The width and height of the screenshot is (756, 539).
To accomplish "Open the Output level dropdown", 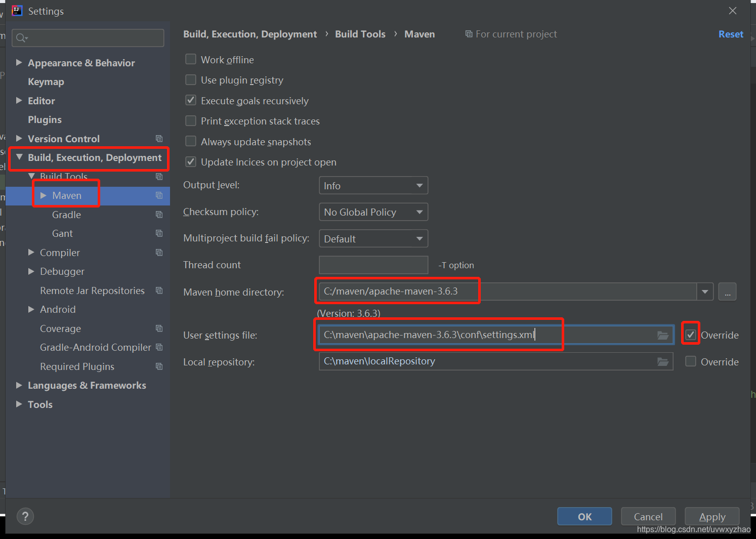I will (x=373, y=185).
